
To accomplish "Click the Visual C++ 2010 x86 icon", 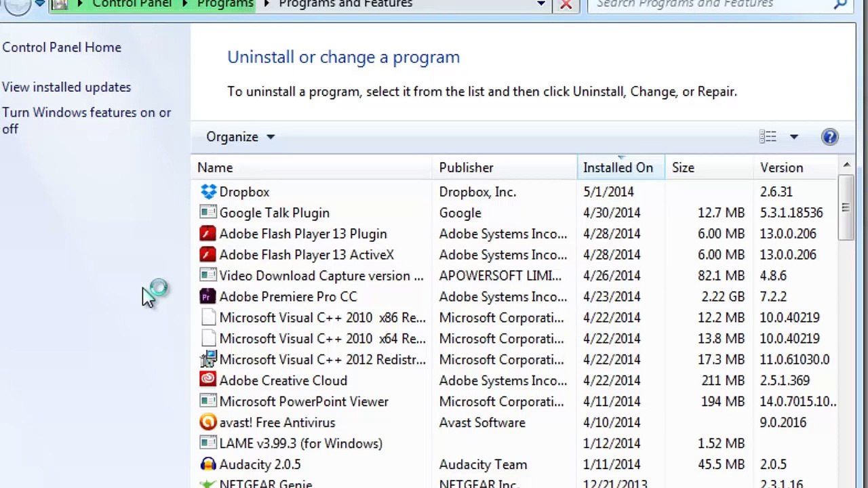I will click(x=208, y=318).
